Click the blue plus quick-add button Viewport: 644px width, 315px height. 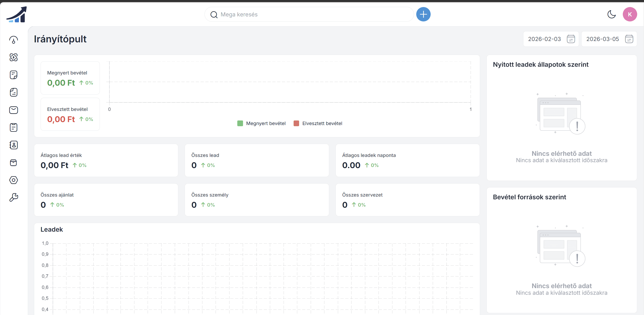click(423, 14)
